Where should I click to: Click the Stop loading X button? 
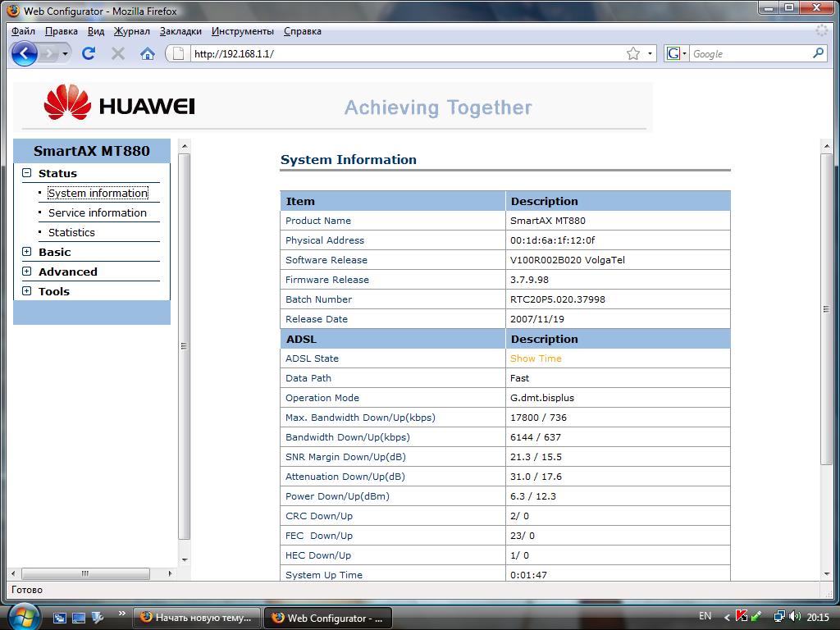coord(118,53)
